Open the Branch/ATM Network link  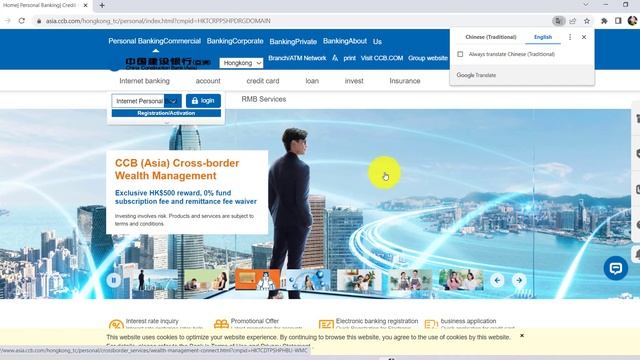tap(297, 58)
